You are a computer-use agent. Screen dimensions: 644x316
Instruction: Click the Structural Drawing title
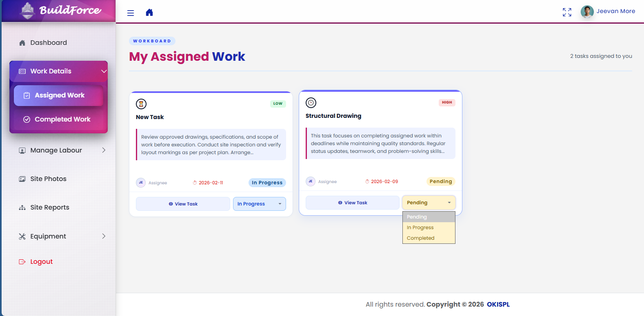[333, 116]
